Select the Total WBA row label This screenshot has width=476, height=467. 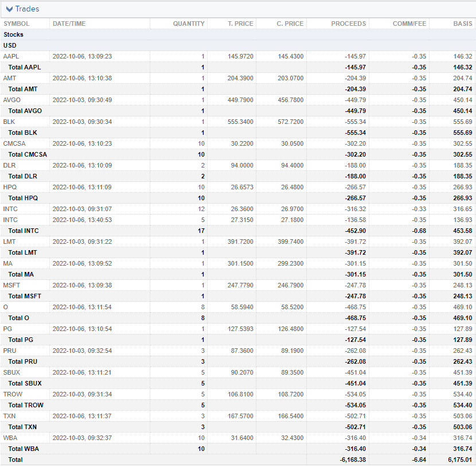click(24, 450)
